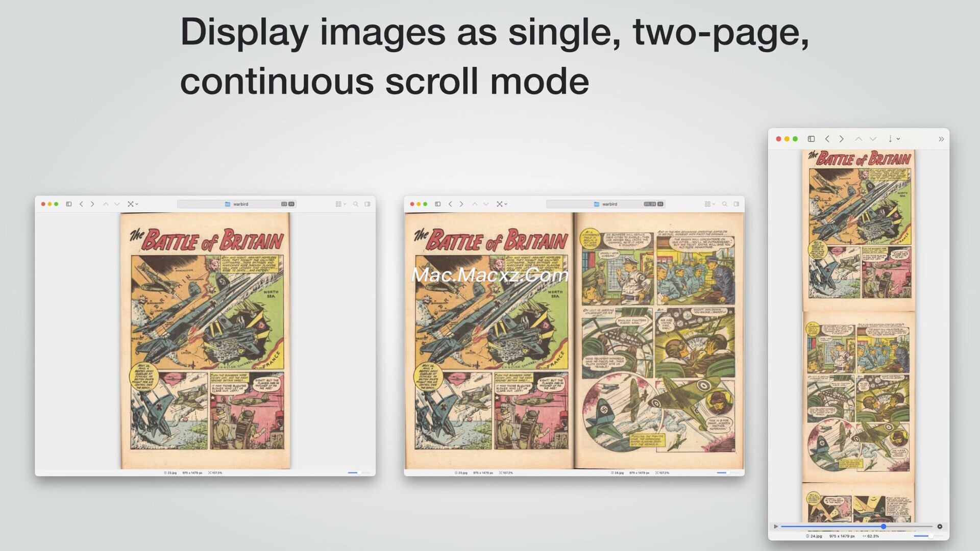The image size is (980, 551).
Task: Expand toolbar overflow chevrons in scroll window
Action: pos(941,139)
